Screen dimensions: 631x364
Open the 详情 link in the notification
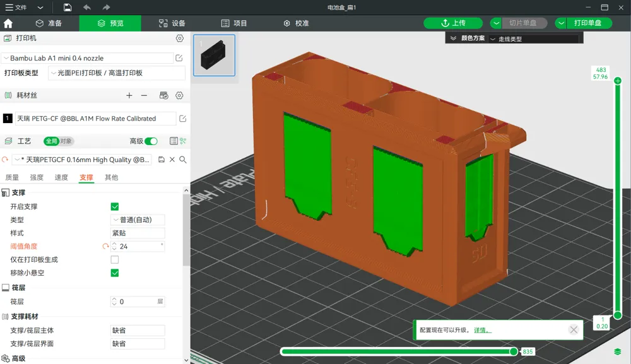coord(482,330)
